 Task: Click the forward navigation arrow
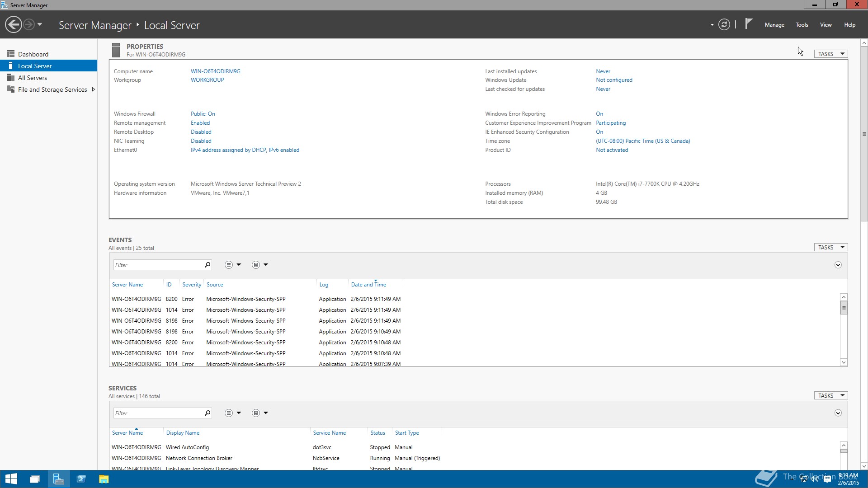(x=28, y=24)
